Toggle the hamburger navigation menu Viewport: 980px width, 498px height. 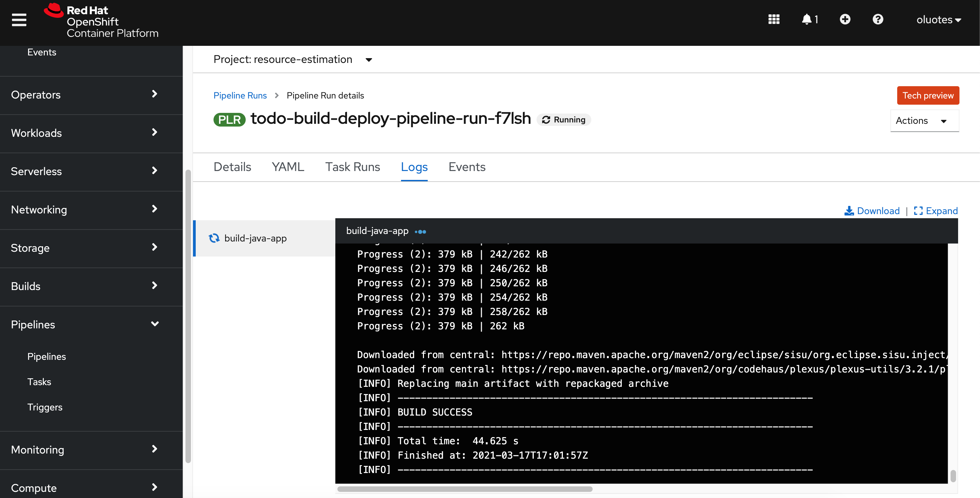tap(19, 20)
